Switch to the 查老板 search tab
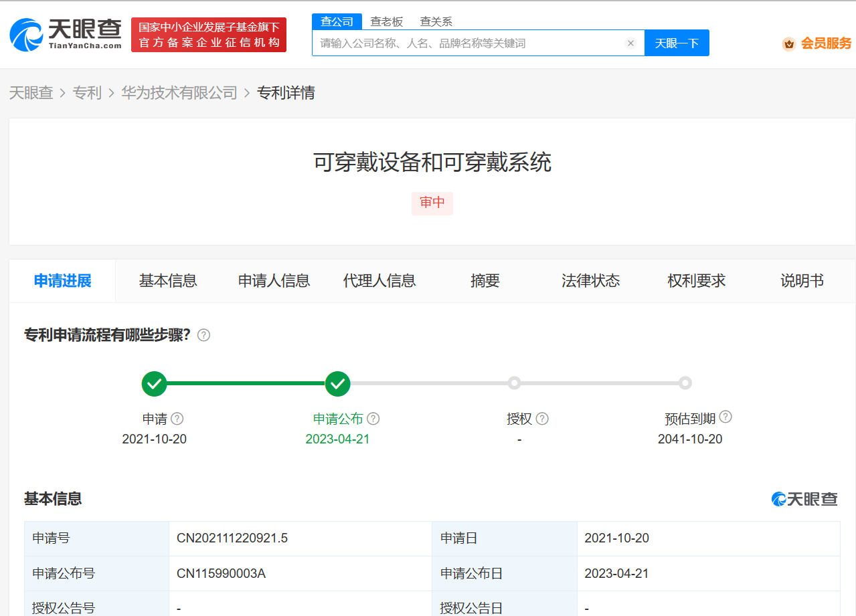 [x=387, y=21]
